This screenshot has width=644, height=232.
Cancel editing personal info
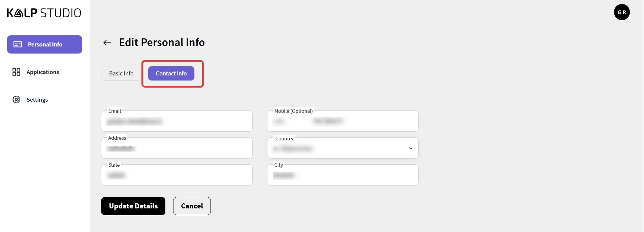192,206
